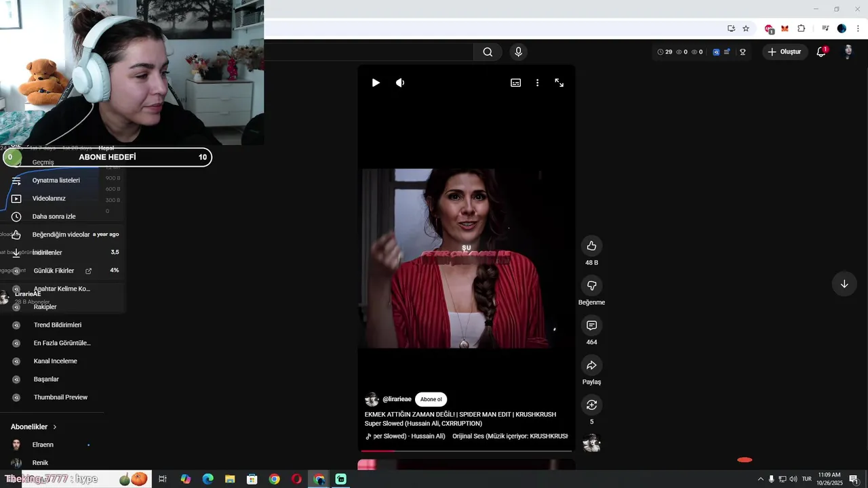
Task: Open YouTube notifications bell
Action: [821, 52]
